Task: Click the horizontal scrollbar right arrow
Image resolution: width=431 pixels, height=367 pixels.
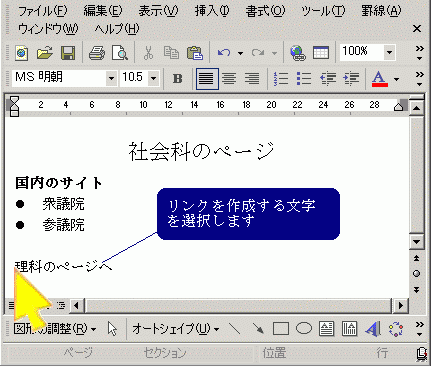Action: [400, 305]
